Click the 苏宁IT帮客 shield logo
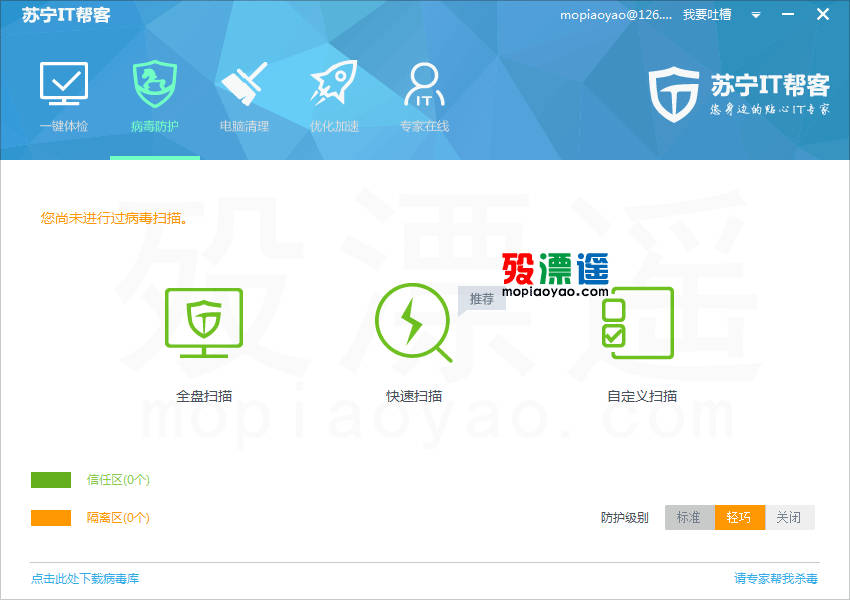Viewport: 850px width, 600px height. tap(674, 94)
